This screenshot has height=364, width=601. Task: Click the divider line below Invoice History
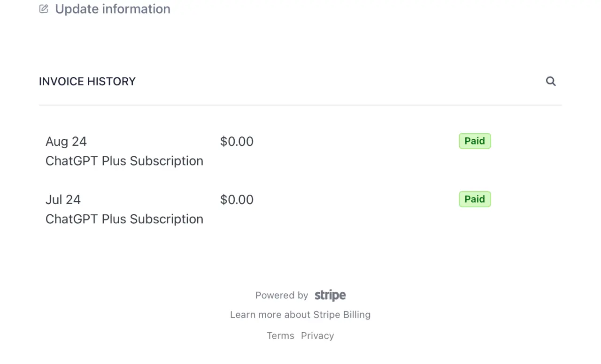[300, 105]
